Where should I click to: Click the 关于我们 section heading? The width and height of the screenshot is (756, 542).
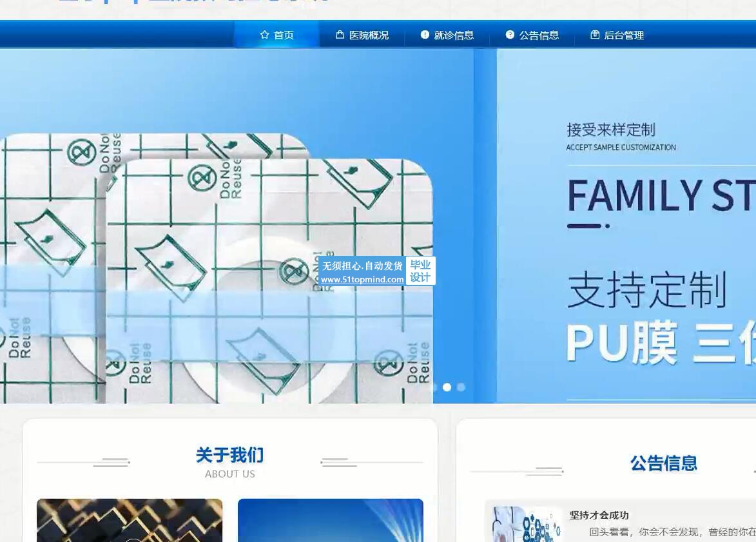[x=230, y=455]
